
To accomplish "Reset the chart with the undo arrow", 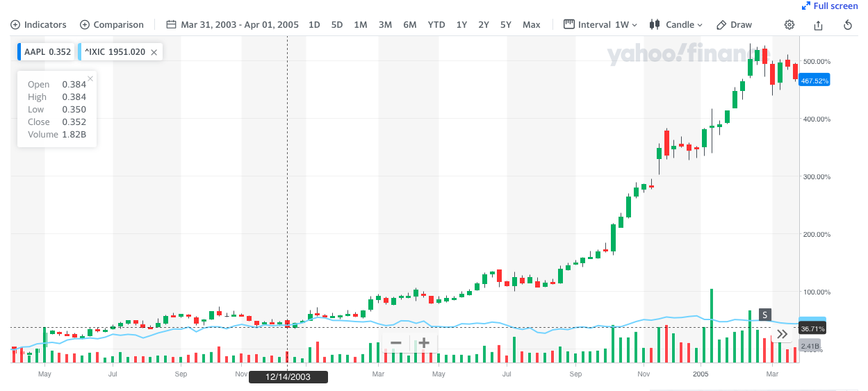I will pyautogui.click(x=847, y=25).
